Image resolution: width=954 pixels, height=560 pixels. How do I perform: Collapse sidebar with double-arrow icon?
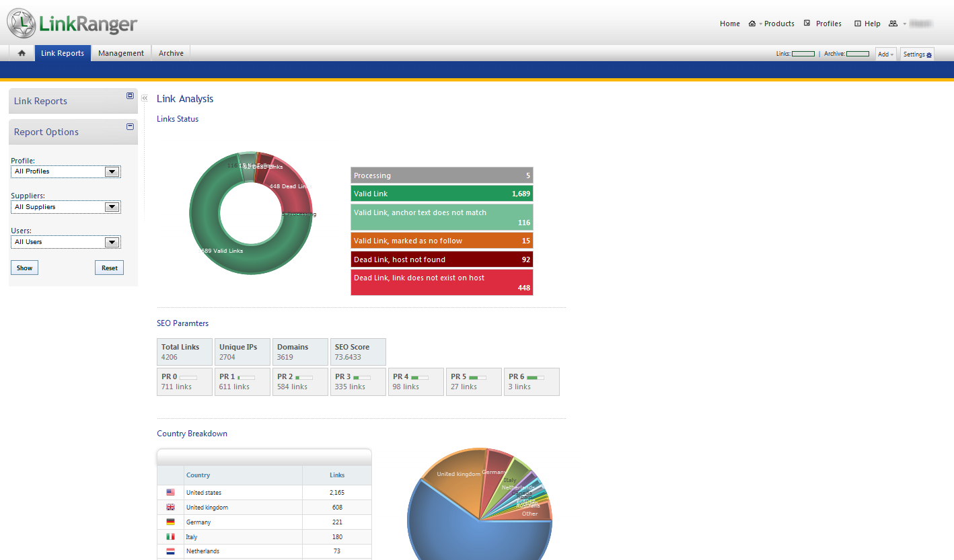145,98
